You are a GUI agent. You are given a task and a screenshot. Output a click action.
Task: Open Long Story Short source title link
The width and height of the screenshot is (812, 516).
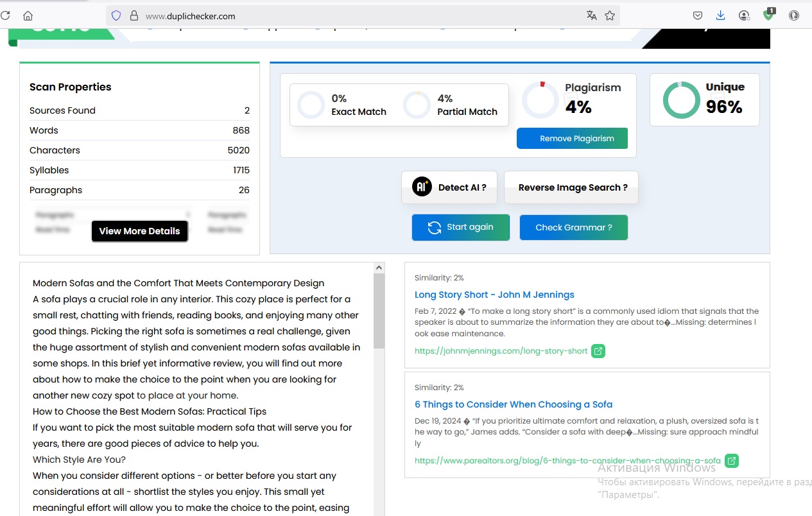[494, 295]
